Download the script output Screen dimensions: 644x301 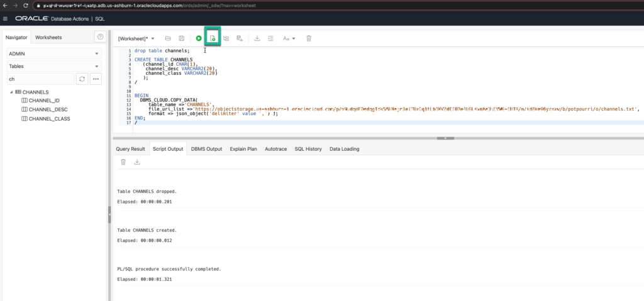137,162
